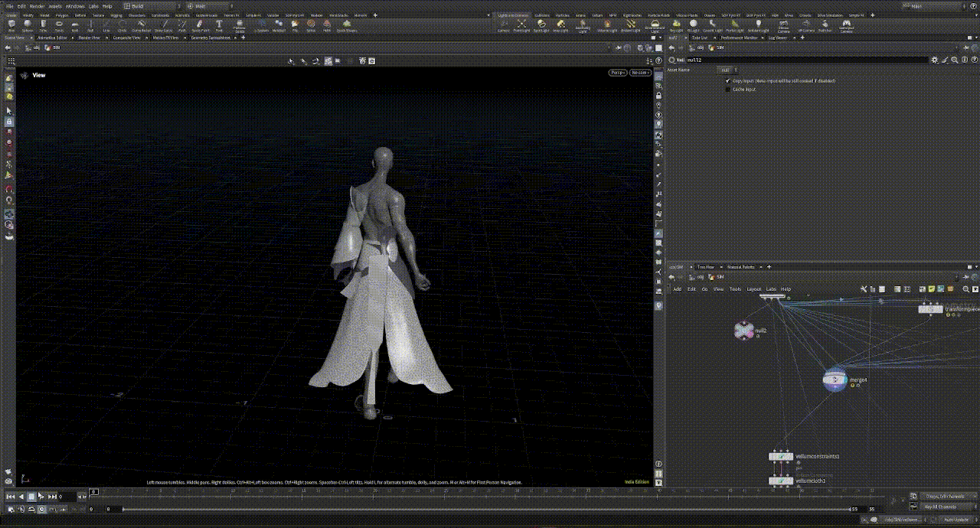Click the network editor tools wrench icon

[864, 289]
